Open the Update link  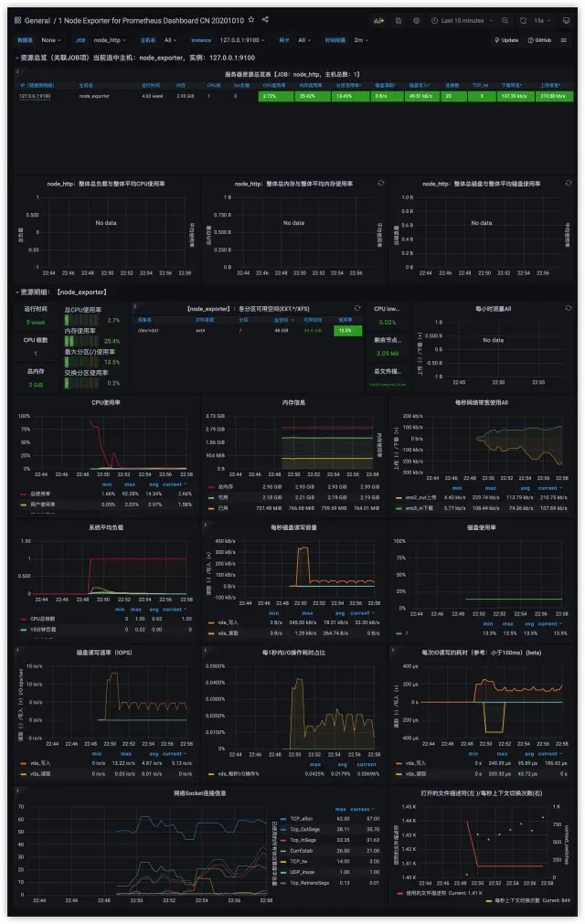coord(506,40)
